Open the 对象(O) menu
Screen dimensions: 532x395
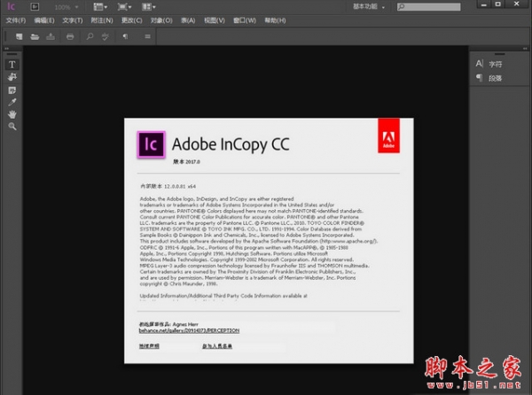(x=161, y=20)
